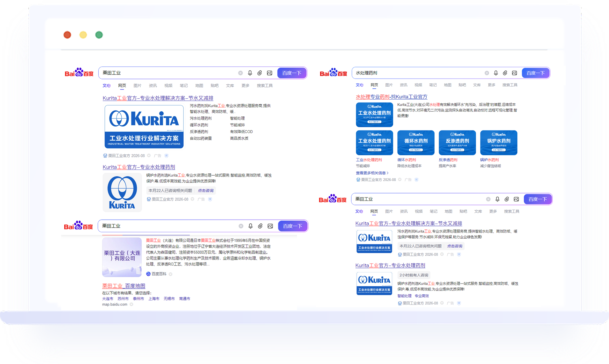This screenshot has height=364, width=609.
Task: Open the 锅炉水药剂 product link
Action: pyautogui.click(x=489, y=160)
